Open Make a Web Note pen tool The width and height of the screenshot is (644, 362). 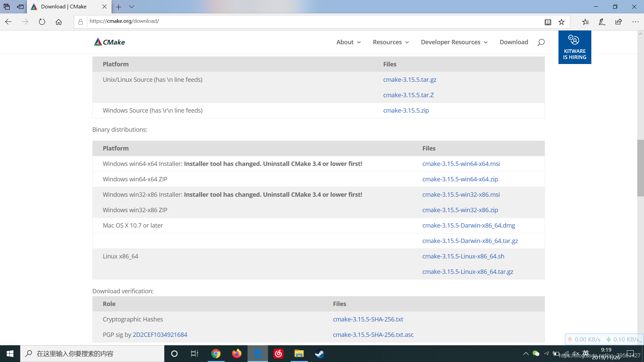pos(602,21)
